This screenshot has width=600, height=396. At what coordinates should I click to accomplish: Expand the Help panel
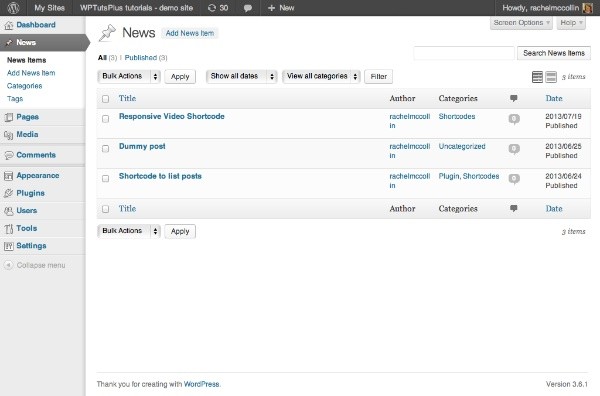(571, 23)
